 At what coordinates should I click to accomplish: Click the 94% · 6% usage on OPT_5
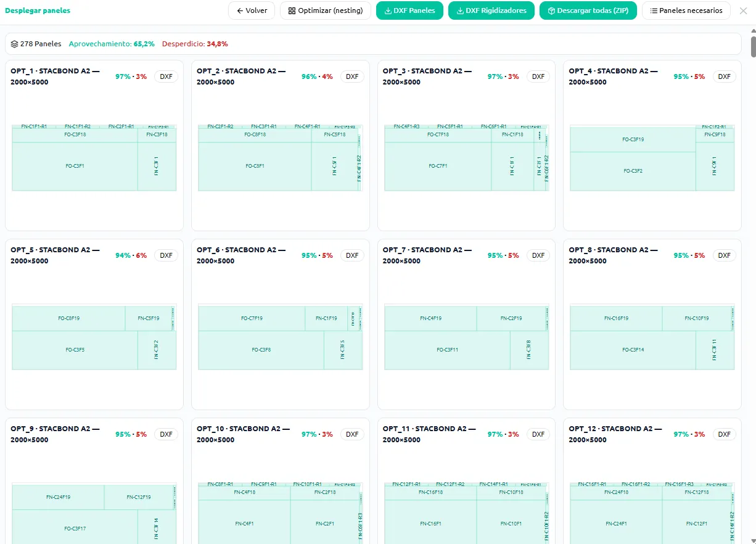click(131, 255)
